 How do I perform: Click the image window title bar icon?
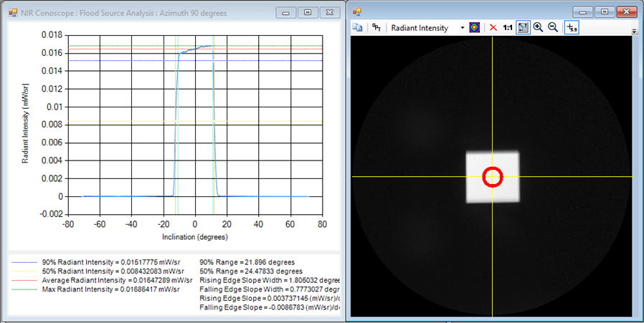click(x=357, y=13)
